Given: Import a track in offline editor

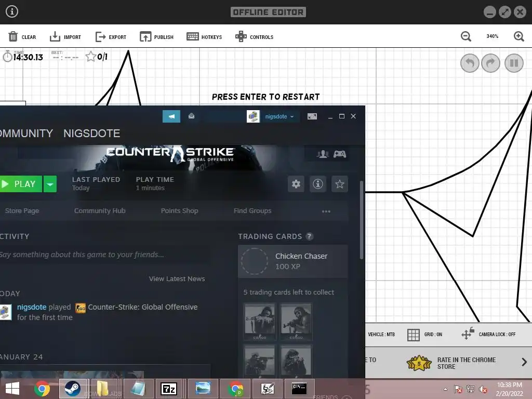Looking at the screenshot, I should pos(65,37).
